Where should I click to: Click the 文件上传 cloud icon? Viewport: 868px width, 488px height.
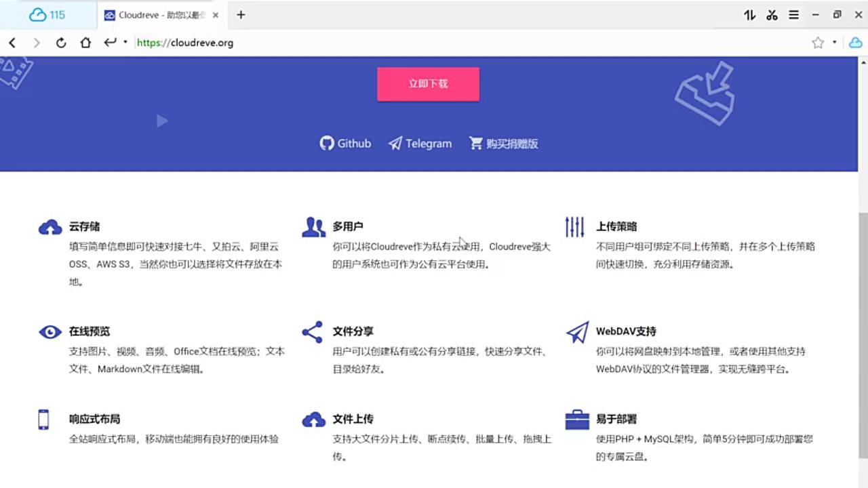coord(313,420)
